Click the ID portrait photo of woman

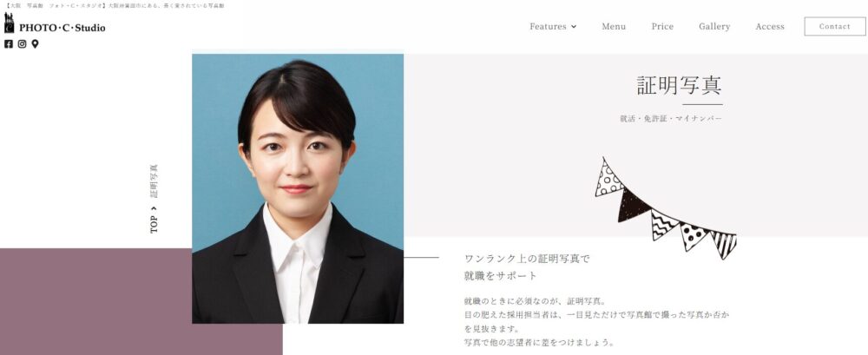coord(298,188)
